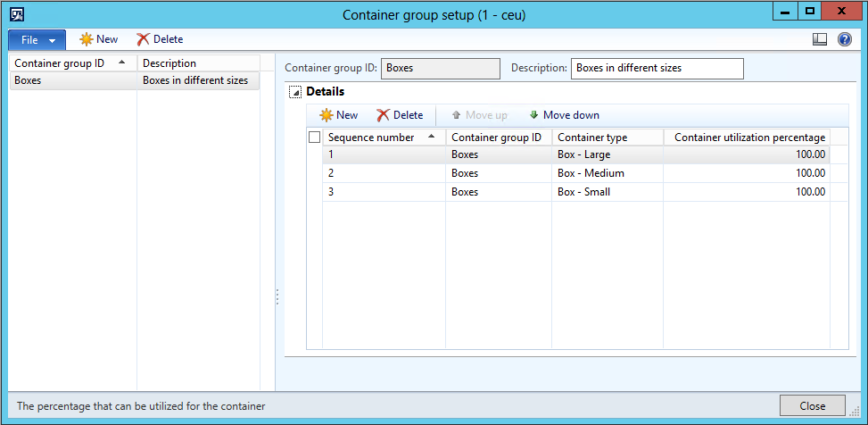This screenshot has width=868, height=425.
Task: Click the vertical splitter handle between panes
Action: point(277,296)
